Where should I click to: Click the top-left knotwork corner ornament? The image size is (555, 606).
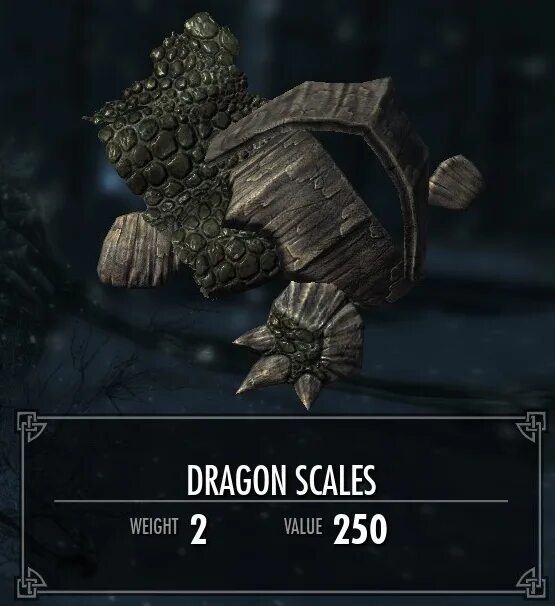coord(31,426)
